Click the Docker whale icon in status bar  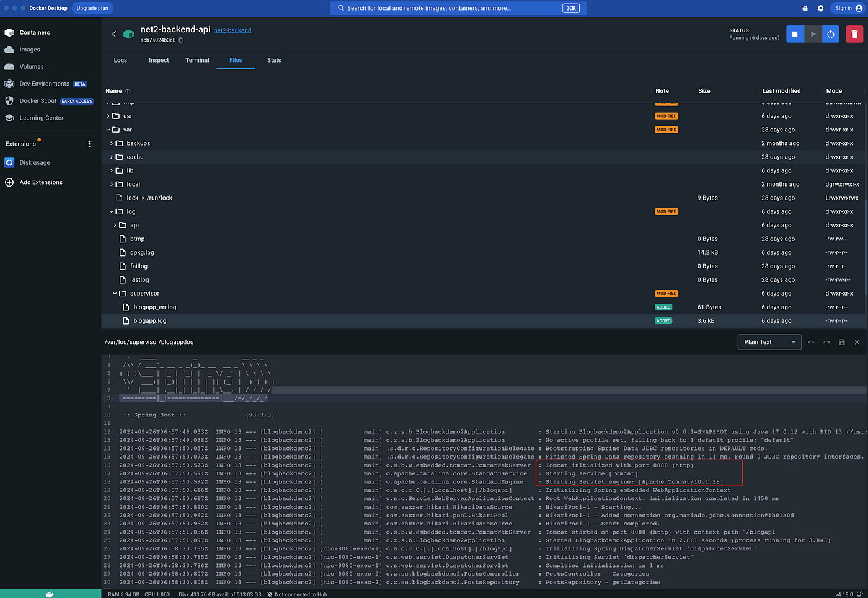click(50, 594)
